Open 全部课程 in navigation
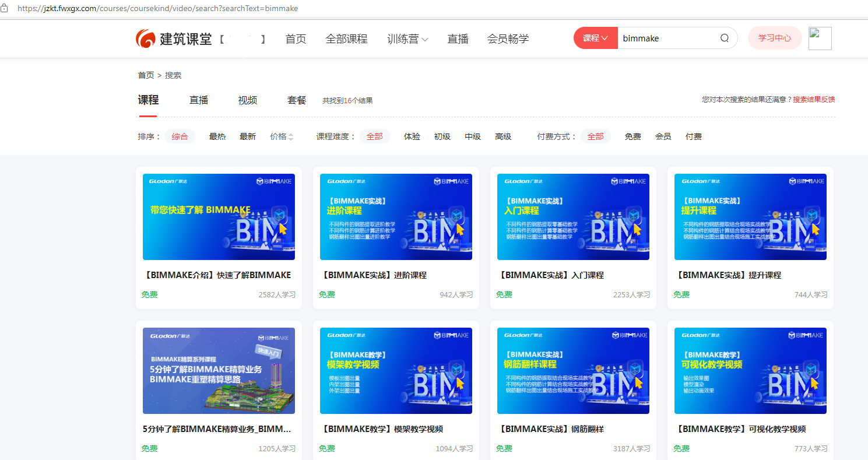Screen dimensions: 868x460 [346, 39]
